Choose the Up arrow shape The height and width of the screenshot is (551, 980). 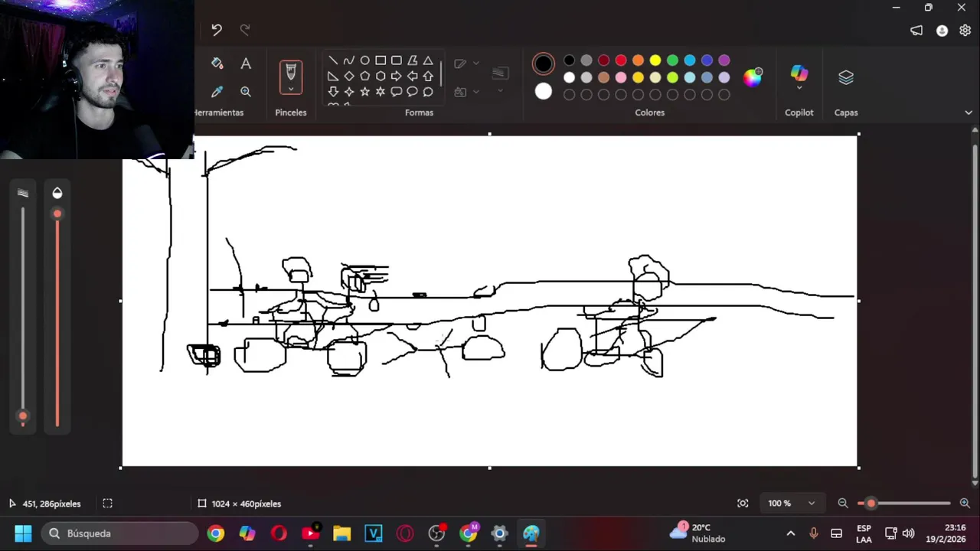pyautogui.click(x=428, y=77)
